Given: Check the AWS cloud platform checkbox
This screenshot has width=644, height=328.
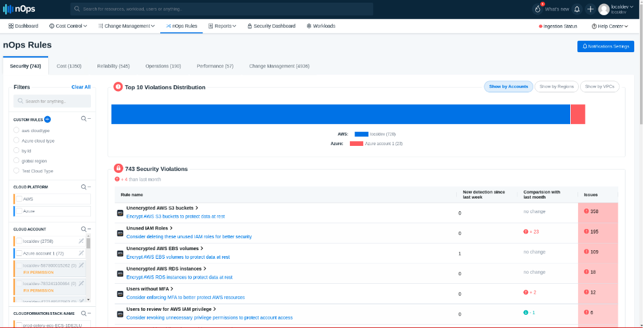Looking at the screenshot, I should [19, 199].
